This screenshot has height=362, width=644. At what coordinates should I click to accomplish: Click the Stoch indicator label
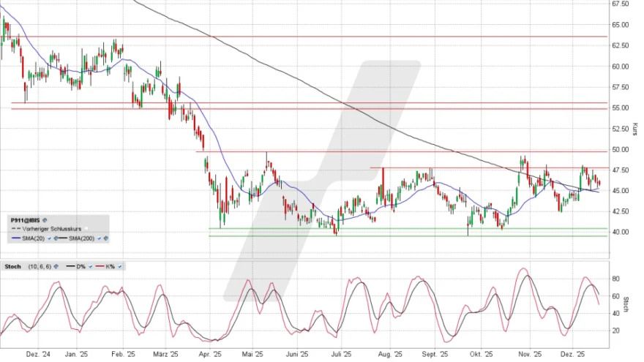tap(12, 266)
